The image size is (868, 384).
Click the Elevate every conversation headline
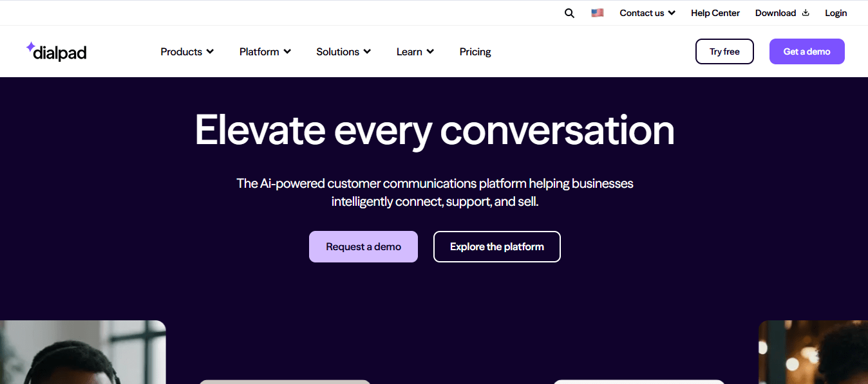435,131
